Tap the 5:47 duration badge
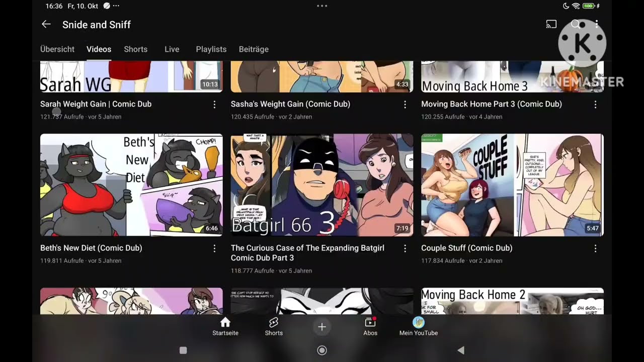Image resolution: width=644 pixels, height=362 pixels. pyautogui.click(x=593, y=228)
